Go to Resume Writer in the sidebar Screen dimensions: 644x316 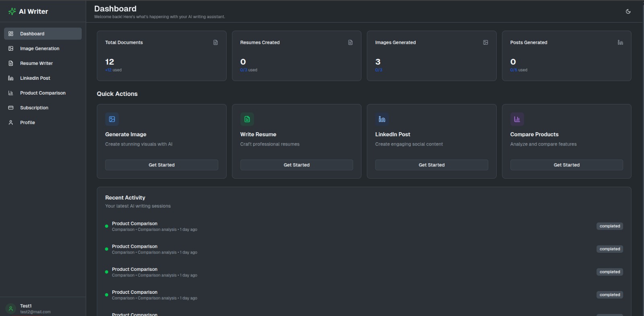[36, 63]
